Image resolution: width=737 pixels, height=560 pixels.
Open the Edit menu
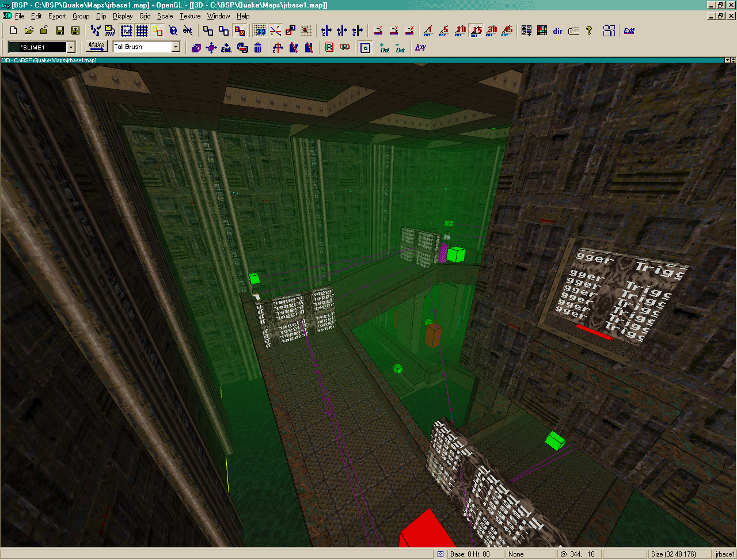[36, 16]
